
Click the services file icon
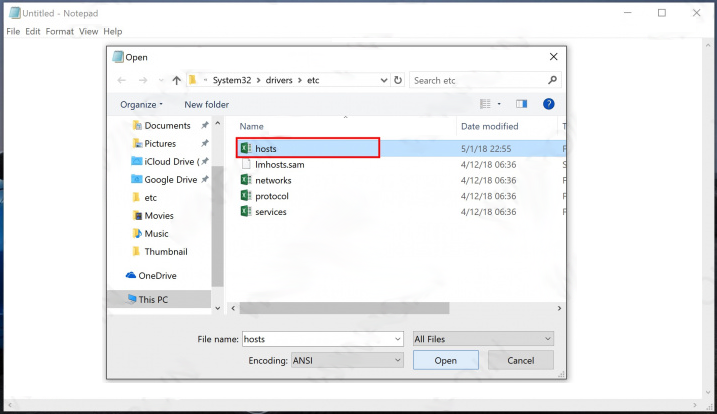(246, 211)
